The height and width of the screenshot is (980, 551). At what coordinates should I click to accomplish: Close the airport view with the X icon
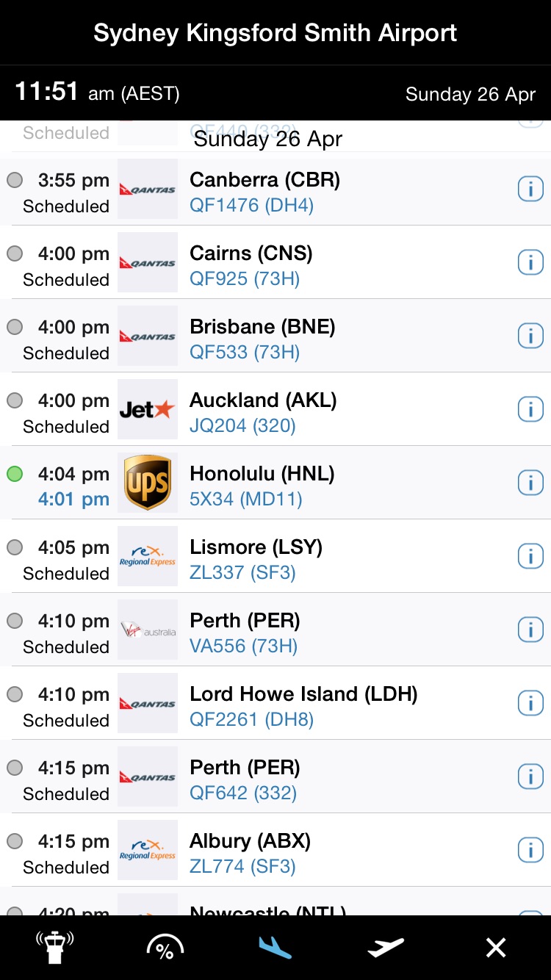(496, 948)
